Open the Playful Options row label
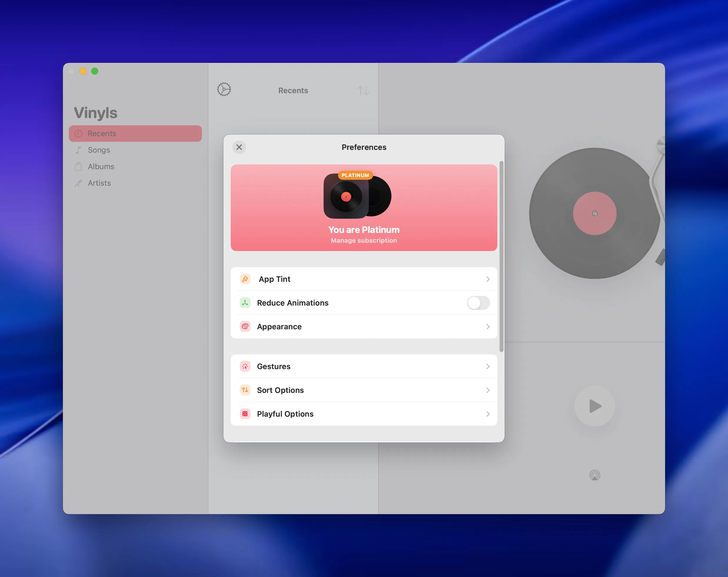 click(285, 414)
